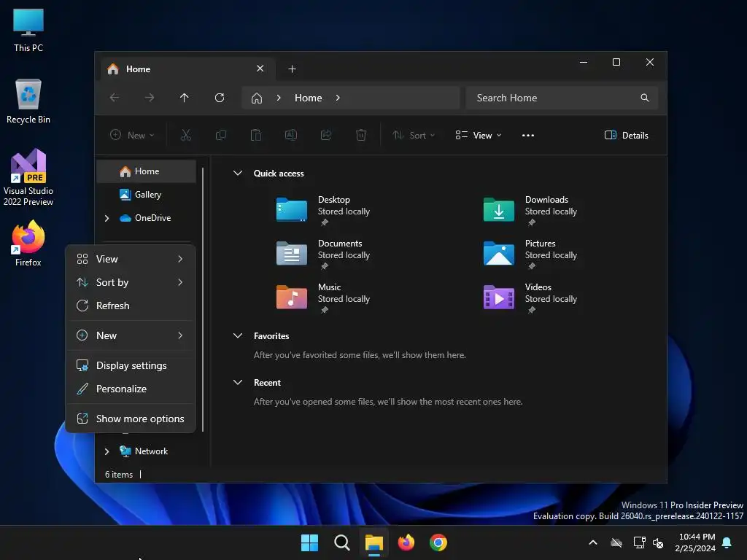Click the OneDrive tray icon
This screenshot has height=560, width=747.
[616, 542]
